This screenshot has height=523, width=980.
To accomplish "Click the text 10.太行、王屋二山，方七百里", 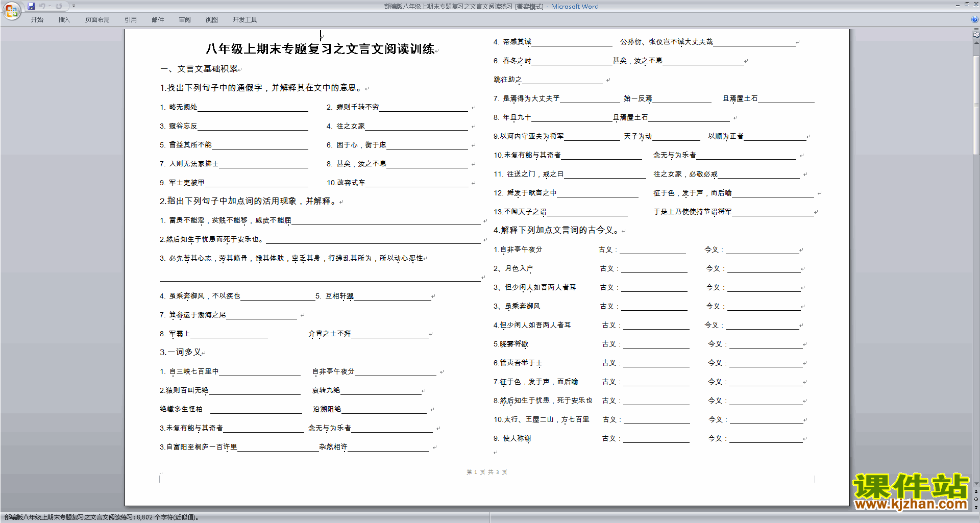I will point(542,419).
